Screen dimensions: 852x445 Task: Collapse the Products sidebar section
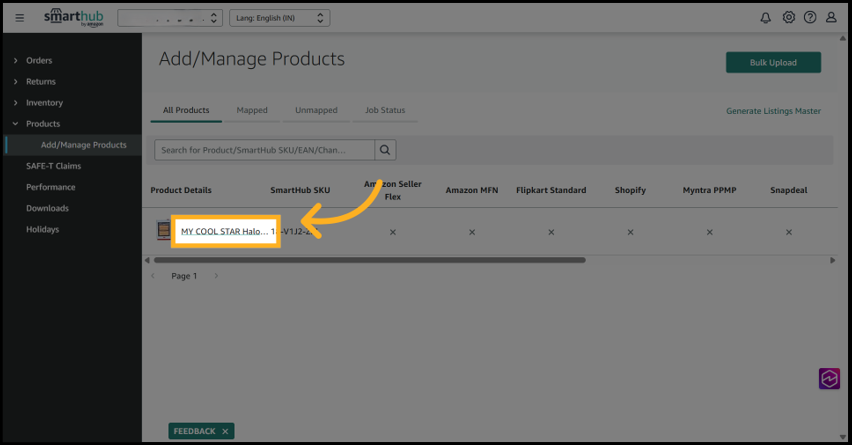(x=43, y=124)
